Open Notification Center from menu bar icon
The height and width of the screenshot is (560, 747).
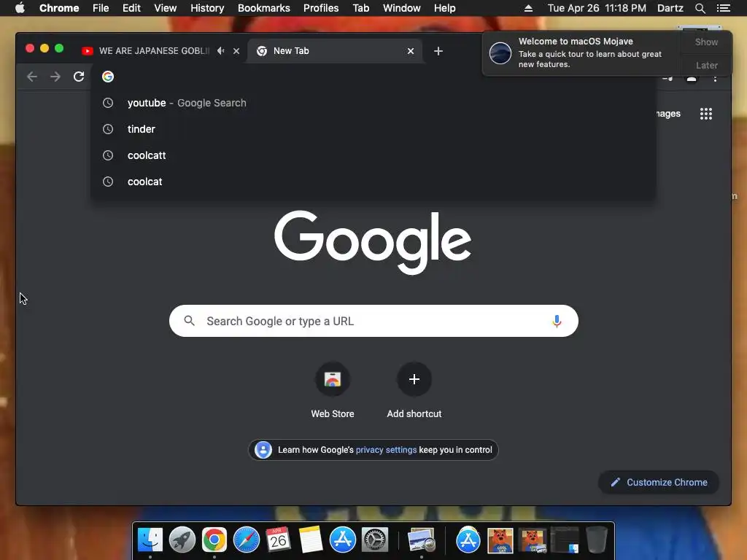724,8
